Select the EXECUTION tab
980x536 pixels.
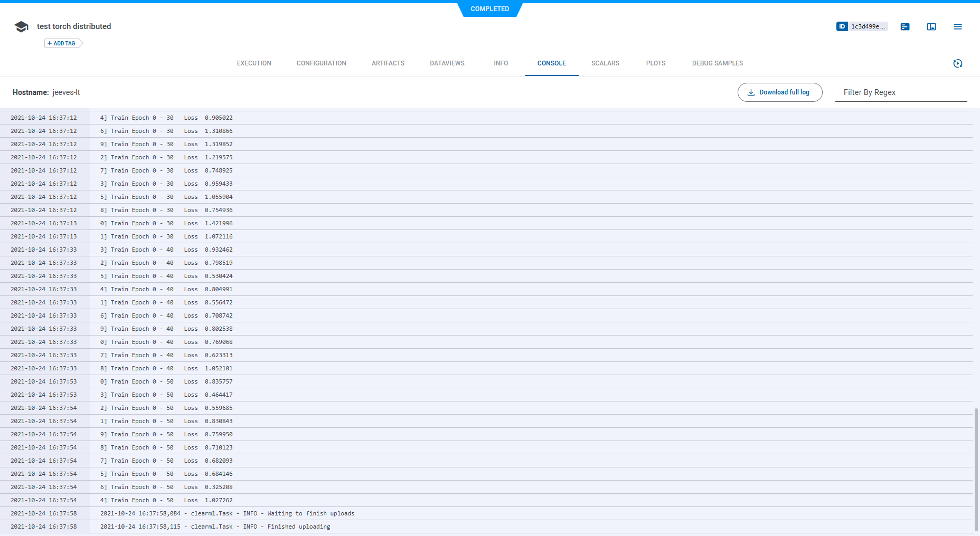click(253, 63)
